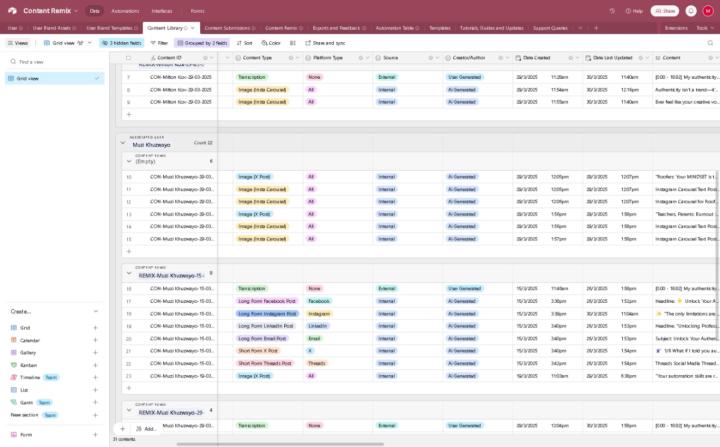
Task: Open the Content Library tab dropdown arrow
Action: click(x=193, y=28)
